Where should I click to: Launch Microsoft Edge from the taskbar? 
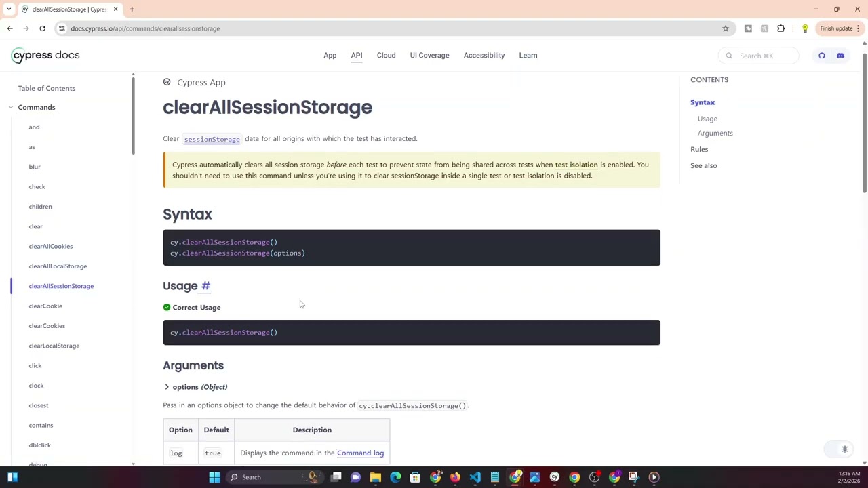pyautogui.click(x=395, y=477)
